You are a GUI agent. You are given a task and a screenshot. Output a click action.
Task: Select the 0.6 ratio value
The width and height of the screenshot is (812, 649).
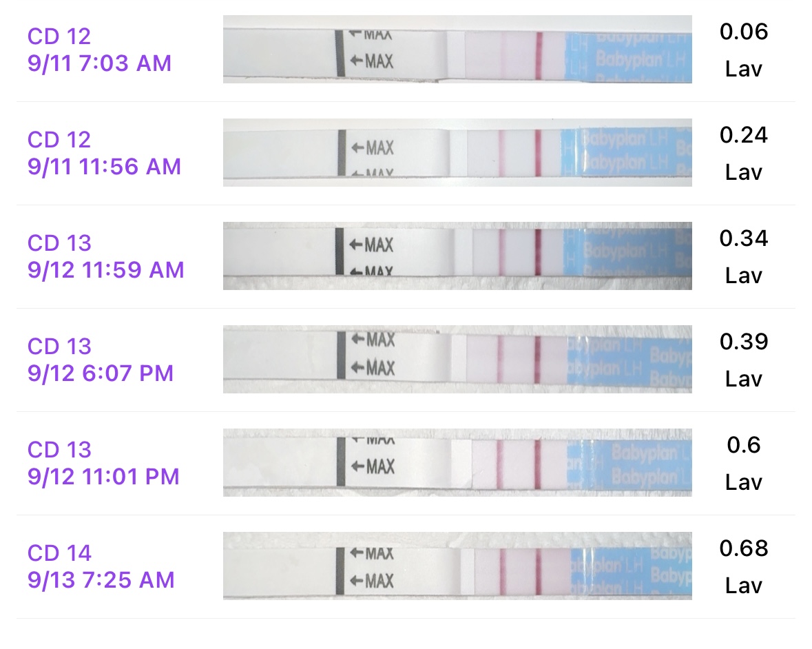click(x=744, y=445)
